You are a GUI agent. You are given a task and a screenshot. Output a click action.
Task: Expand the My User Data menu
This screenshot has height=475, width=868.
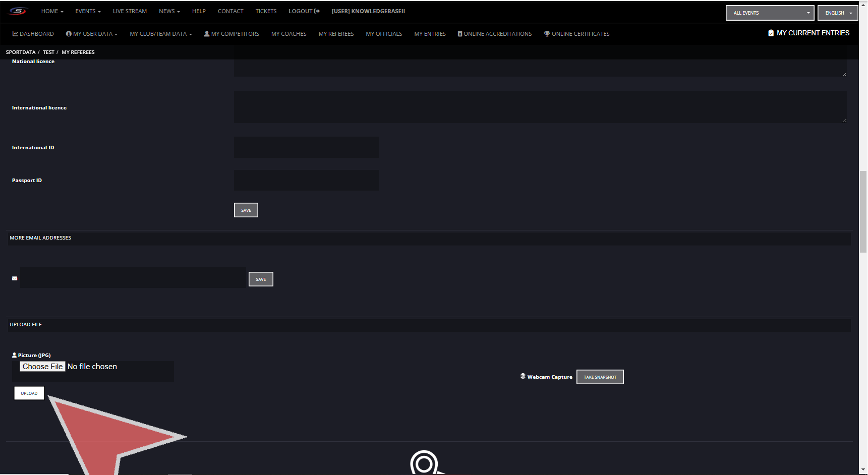pyautogui.click(x=91, y=34)
